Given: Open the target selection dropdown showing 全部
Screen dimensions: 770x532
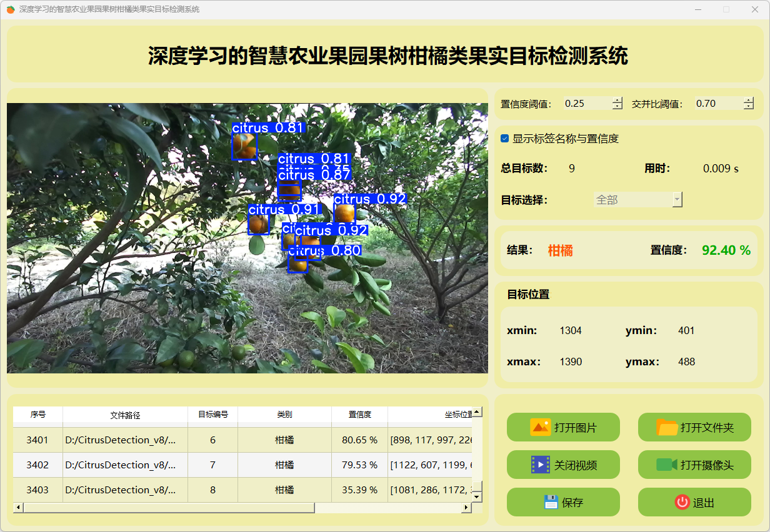Looking at the screenshot, I should pos(637,200).
